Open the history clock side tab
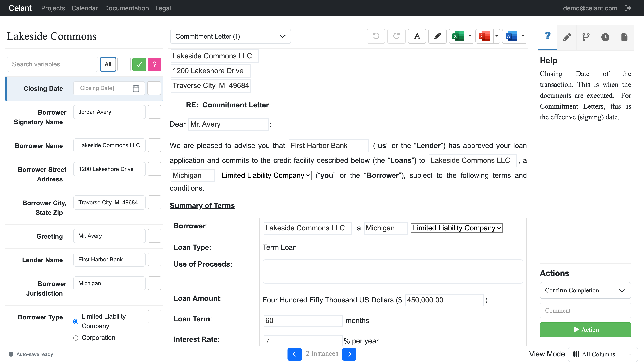Viewport: 644px width, 362px height. pos(605,37)
